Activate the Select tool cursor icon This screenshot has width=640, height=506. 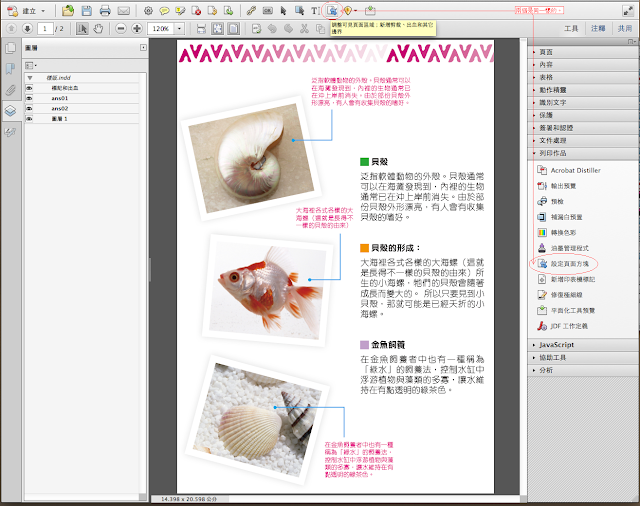click(x=82, y=29)
